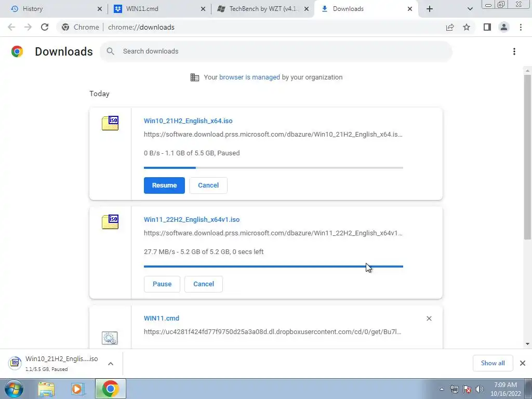
Task: Close the TechBench by WZT tab
Action: (307, 9)
